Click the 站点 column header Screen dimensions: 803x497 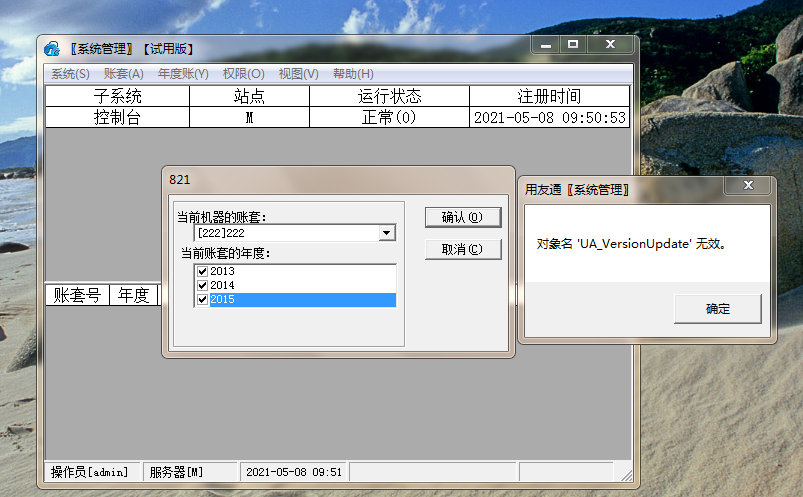coord(249,96)
